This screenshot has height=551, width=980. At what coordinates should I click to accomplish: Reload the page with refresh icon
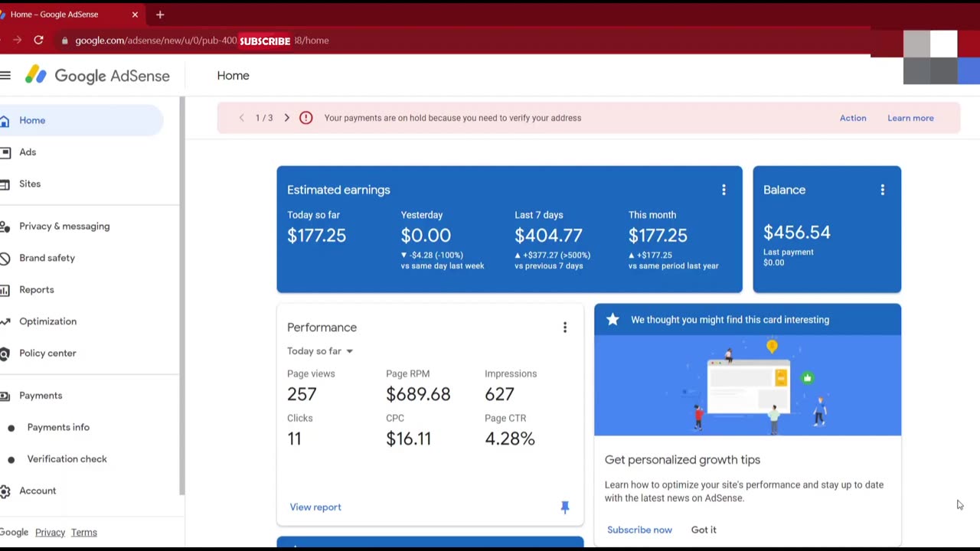(38, 40)
